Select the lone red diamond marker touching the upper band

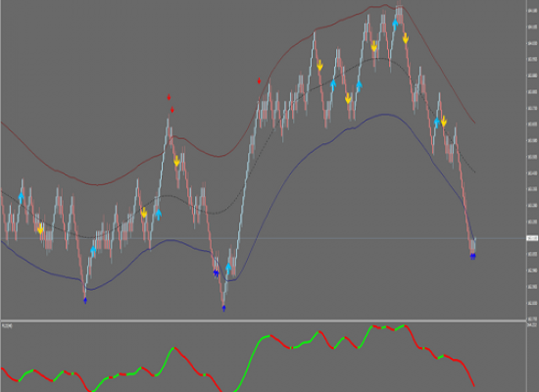259,81
